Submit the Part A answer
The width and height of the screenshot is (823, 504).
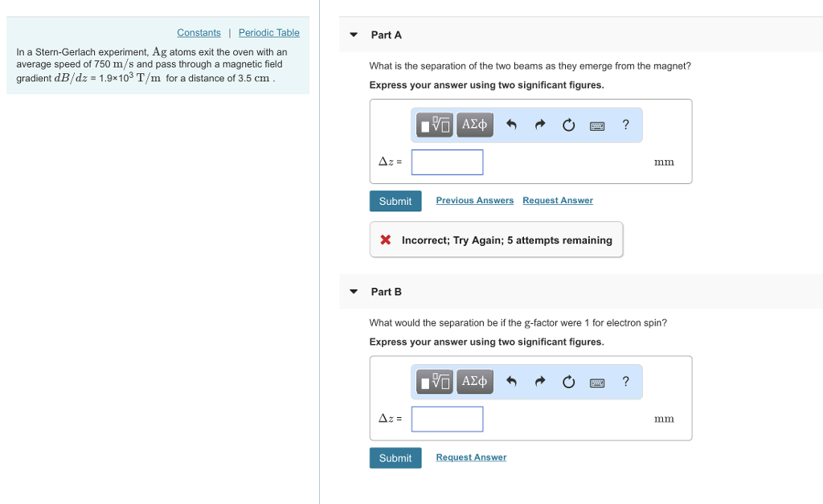(395, 200)
